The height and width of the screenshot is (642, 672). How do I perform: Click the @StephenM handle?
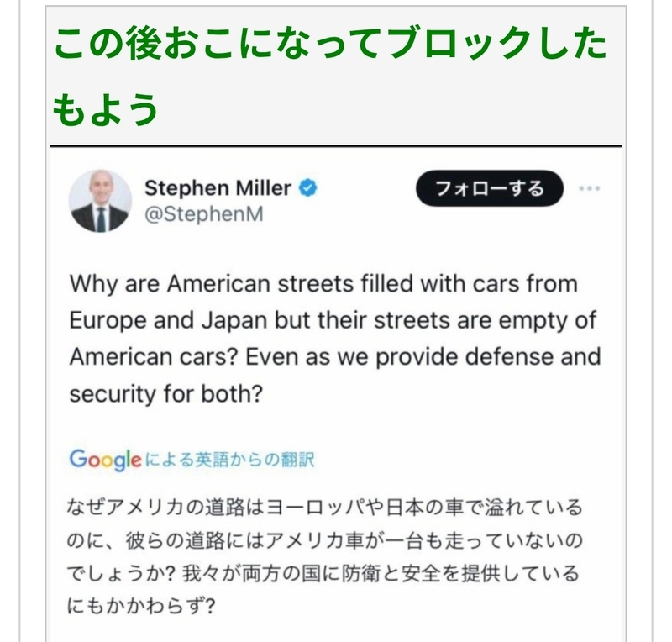point(204,214)
